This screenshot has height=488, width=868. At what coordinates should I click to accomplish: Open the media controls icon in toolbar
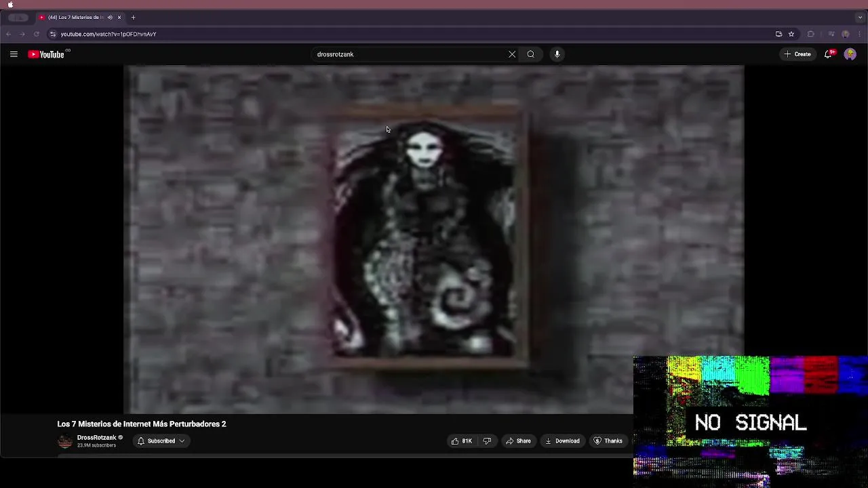(x=831, y=34)
